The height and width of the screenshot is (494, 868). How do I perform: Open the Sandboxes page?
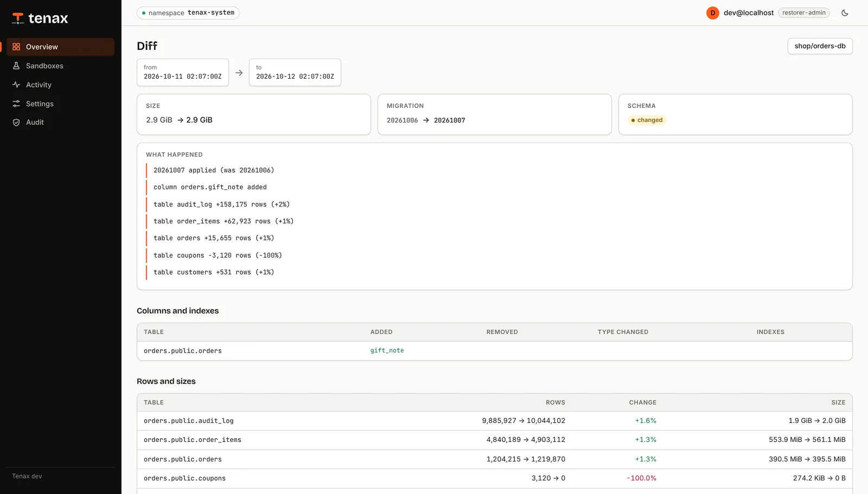60,66
